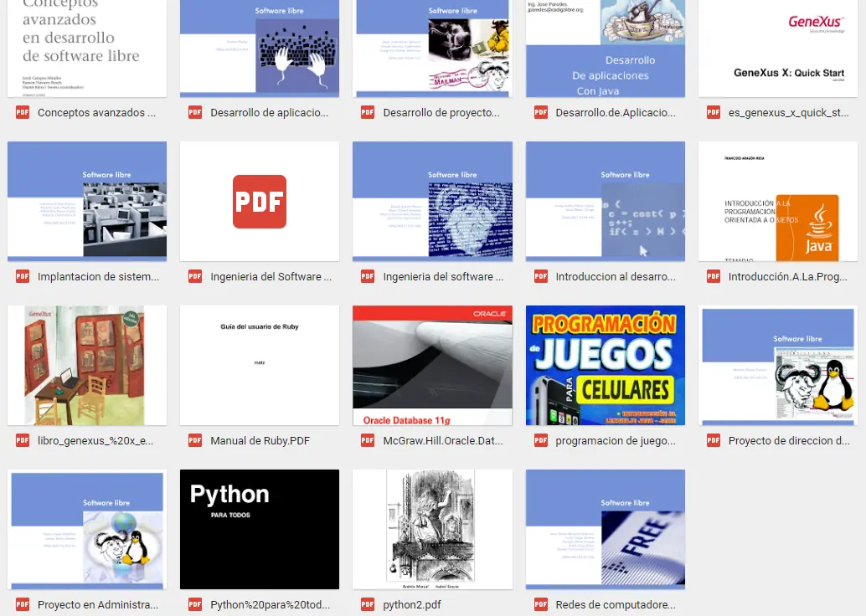Open the GNU and Tux screenshot thumbnail

[778, 365]
